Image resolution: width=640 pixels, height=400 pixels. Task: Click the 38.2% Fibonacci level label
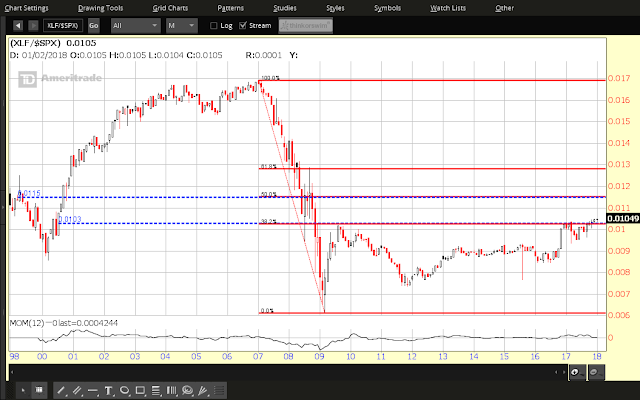269,222
